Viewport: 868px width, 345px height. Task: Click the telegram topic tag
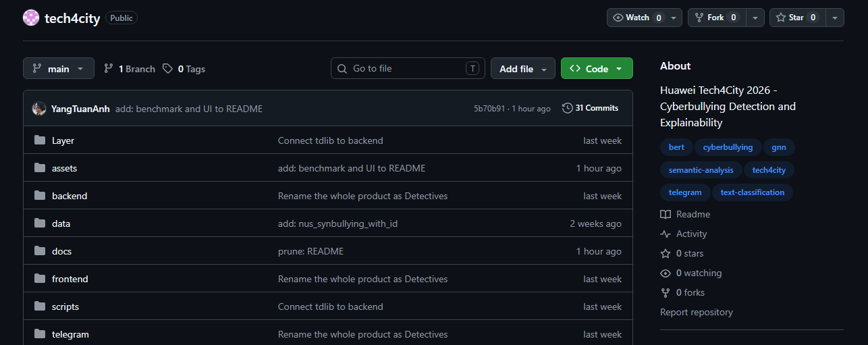(685, 192)
